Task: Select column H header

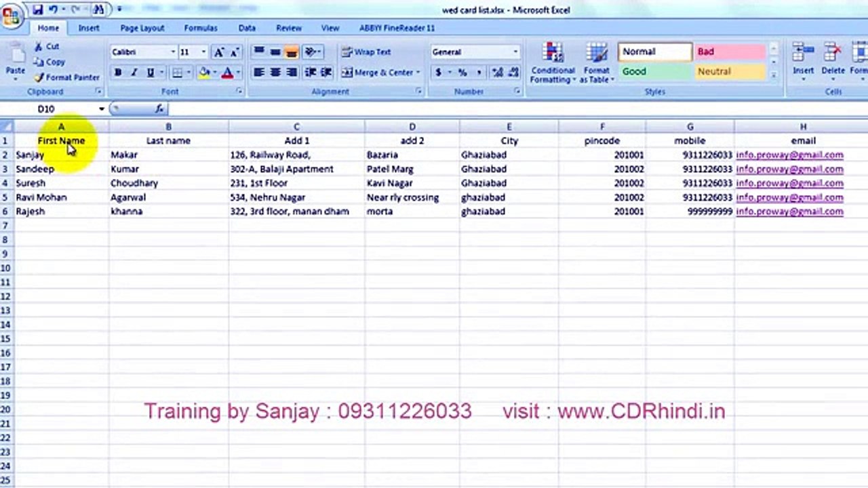Action: [803, 127]
